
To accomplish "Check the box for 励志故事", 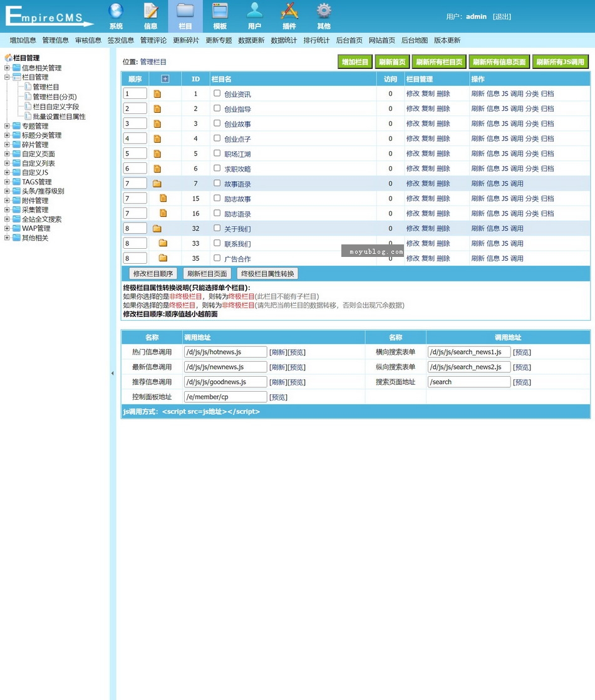I will click(217, 198).
